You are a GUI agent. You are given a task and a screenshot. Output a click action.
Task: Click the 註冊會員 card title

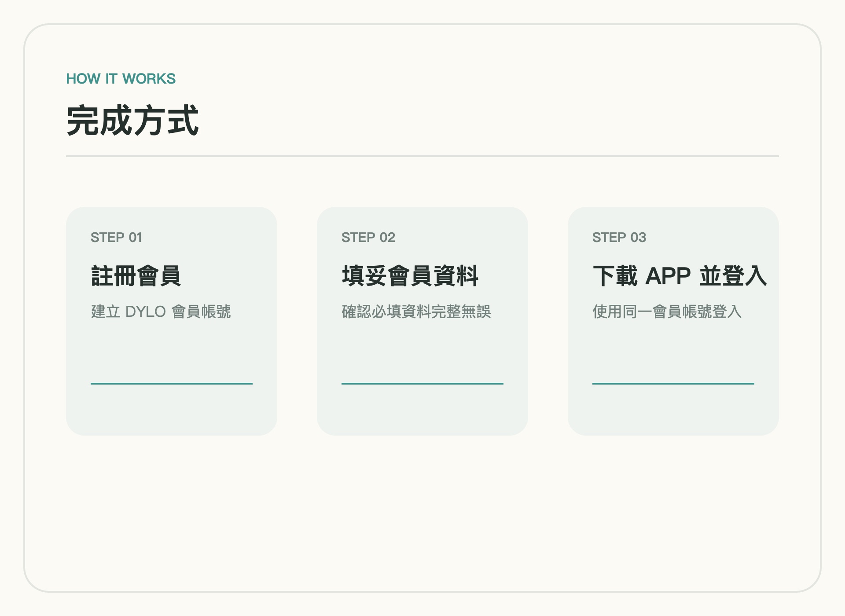[136, 276]
